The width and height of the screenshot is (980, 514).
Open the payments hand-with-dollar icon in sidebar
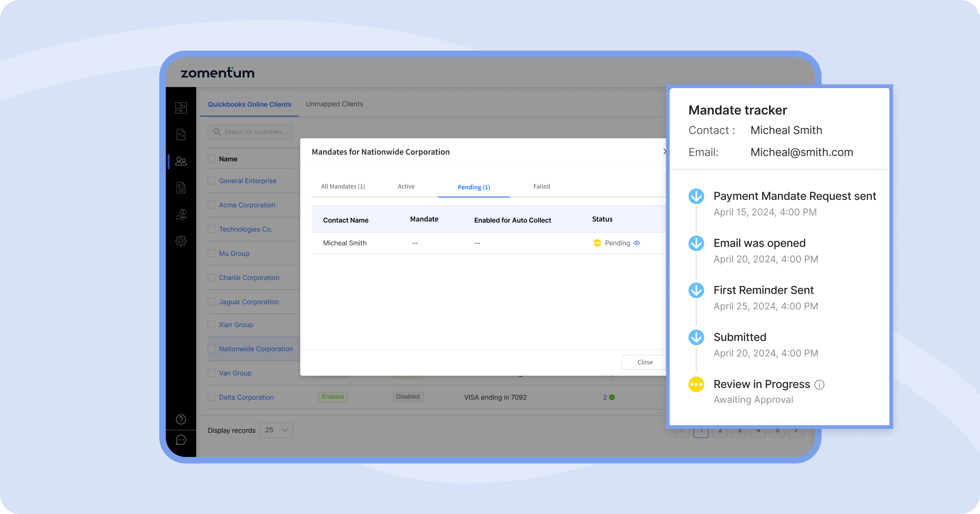pyautogui.click(x=181, y=214)
